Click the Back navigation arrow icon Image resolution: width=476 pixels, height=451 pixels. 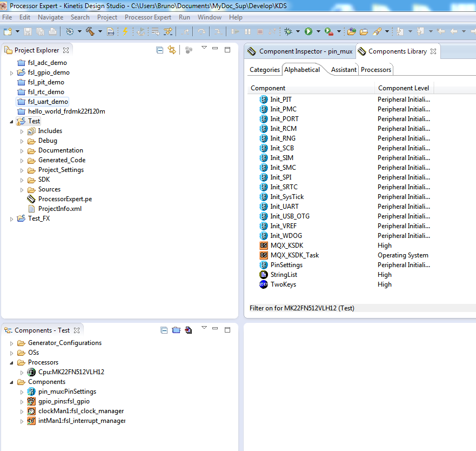(454, 31)
